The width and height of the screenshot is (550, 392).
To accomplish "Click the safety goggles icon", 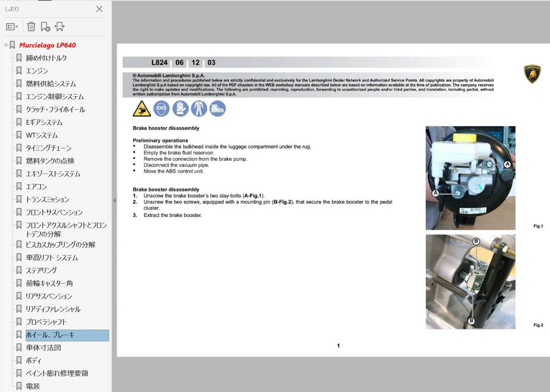I will (161, 109).
